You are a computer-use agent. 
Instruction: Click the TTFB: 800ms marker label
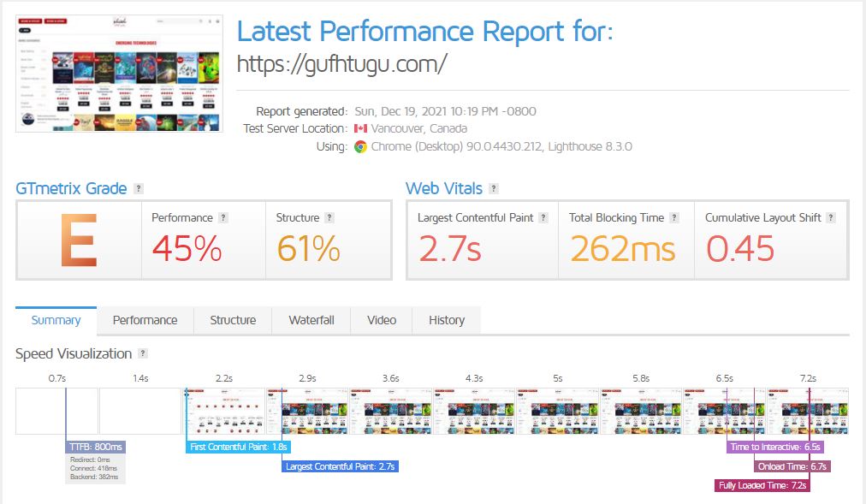click(x=96, y=447)
